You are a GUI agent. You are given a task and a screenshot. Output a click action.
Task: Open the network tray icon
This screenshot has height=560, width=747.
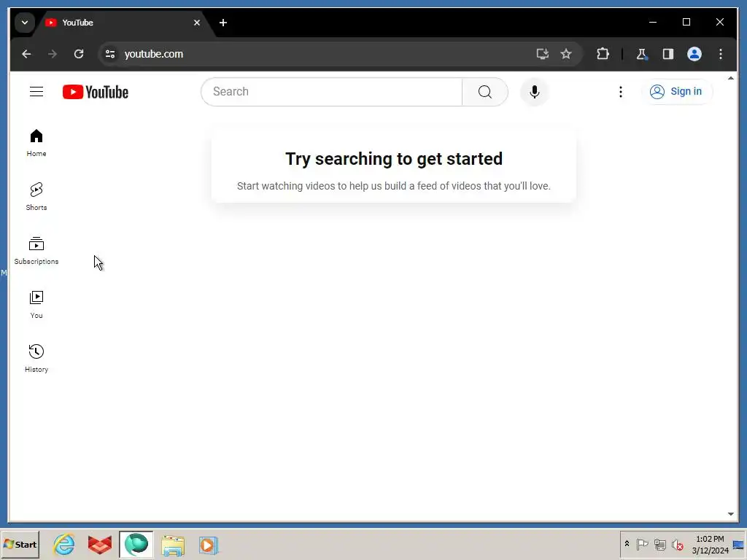[x=659, y=544]
